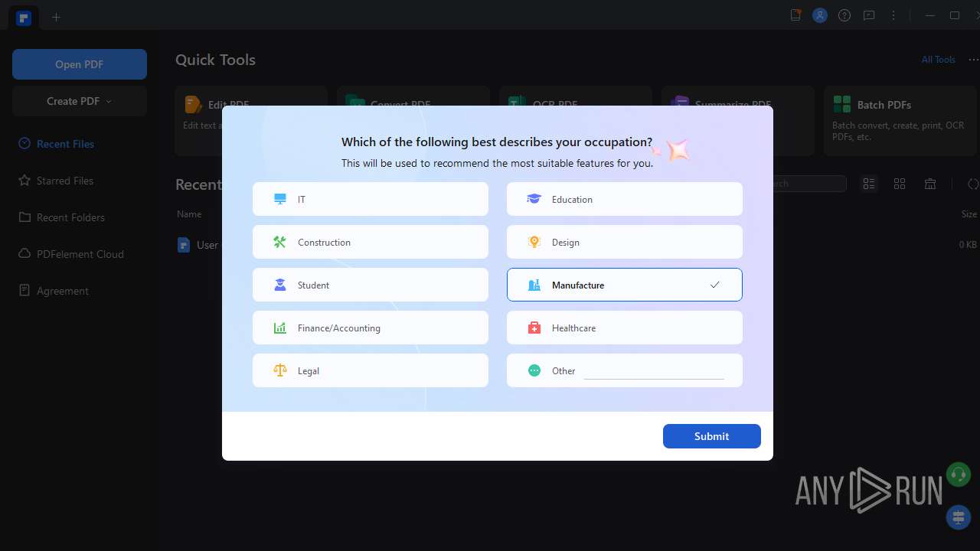Image resolution: width=980 pixels, height=551 pixels.
Task: Open the user account avatar
Action: pyautogui.click(x=820, y=15)
